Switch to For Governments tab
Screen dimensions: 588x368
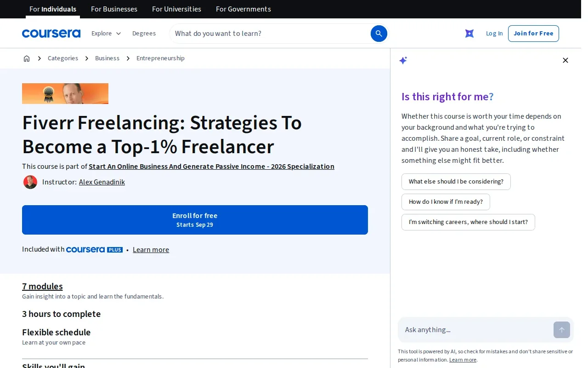(x=243, y=9)
